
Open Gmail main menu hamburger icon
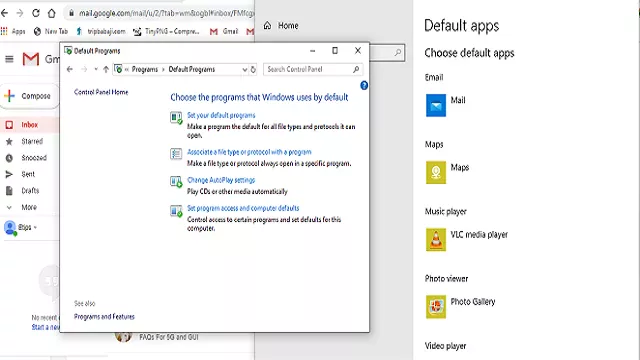[x=9, y=60]
